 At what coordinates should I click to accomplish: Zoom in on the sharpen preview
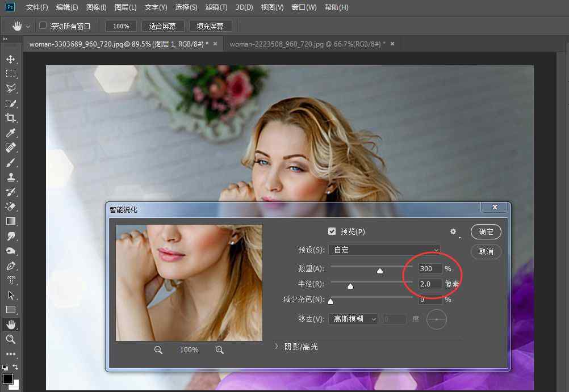coord(220,350)
